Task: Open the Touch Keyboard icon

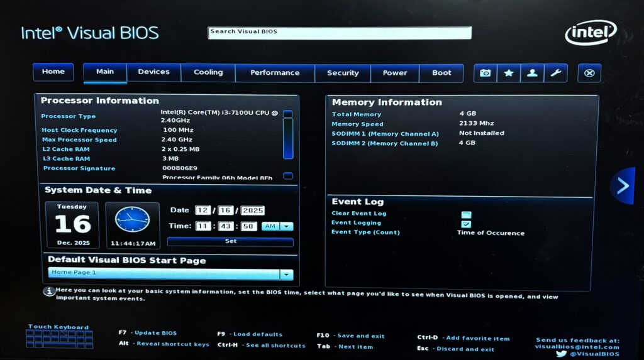Action: pos(59,339)
